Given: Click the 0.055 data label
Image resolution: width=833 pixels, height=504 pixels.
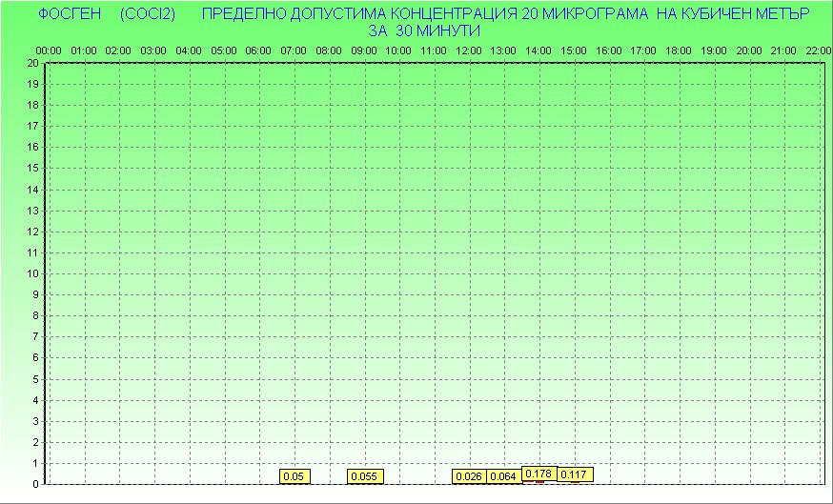Looking at the screenshot, I should pos(365,476).
